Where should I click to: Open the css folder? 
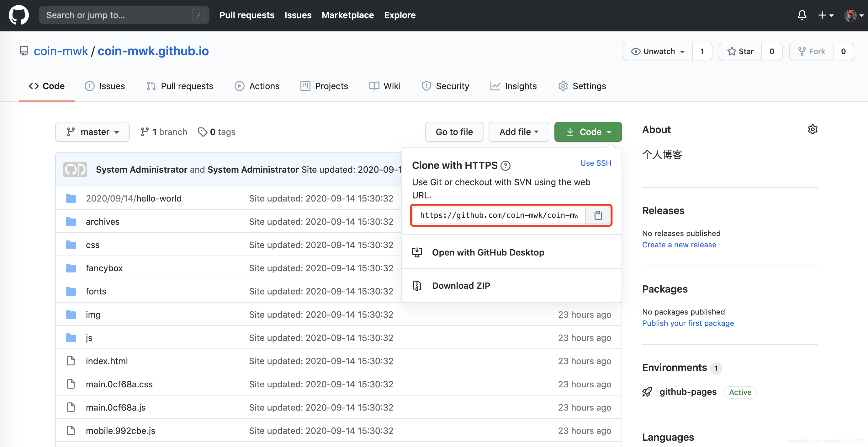click(93, 245)
